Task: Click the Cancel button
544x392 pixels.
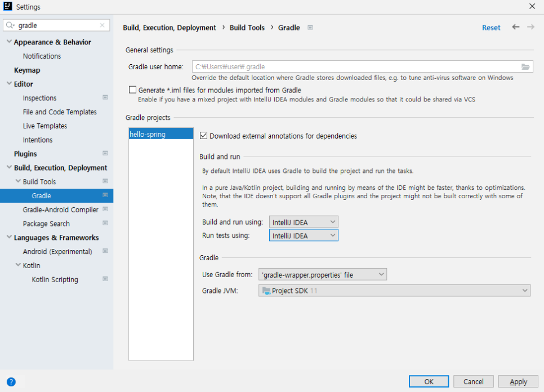Action: click(473, 382)
